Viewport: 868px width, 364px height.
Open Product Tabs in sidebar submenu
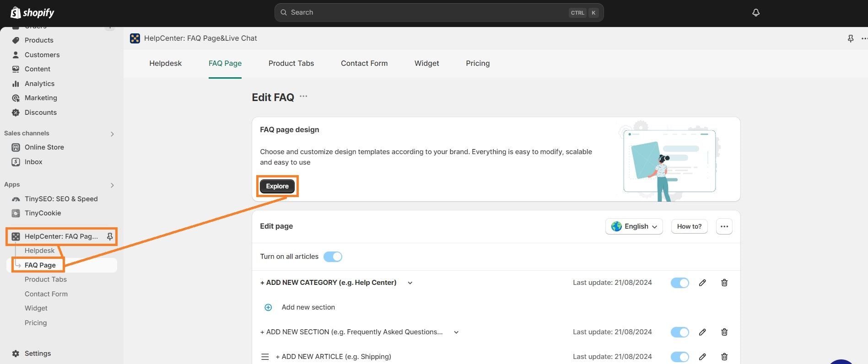click(46, 279)
